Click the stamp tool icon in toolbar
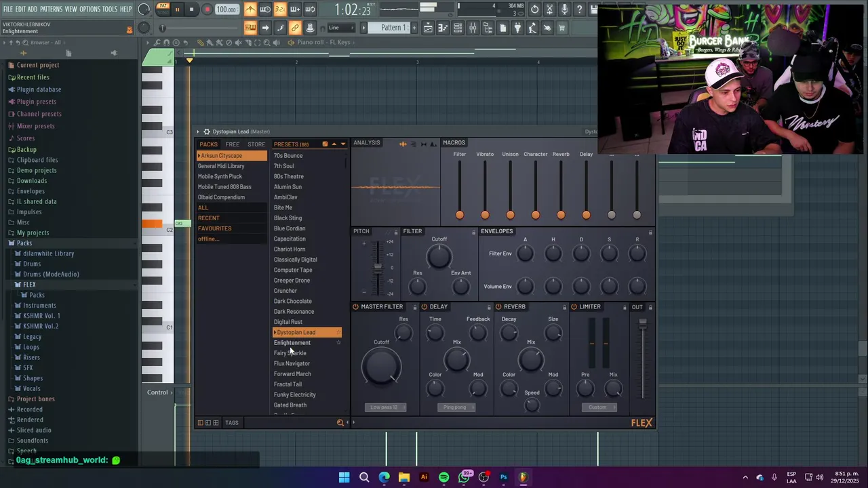 [310, 28]
